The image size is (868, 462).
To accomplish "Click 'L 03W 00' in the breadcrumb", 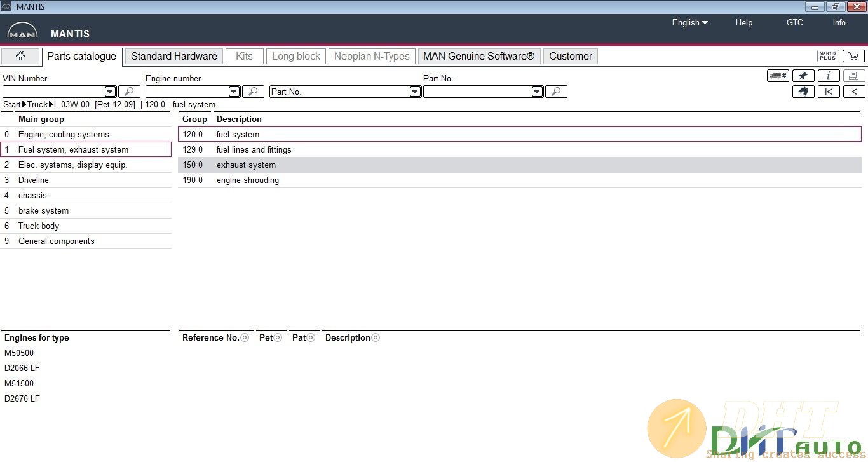I will point(72,104).
